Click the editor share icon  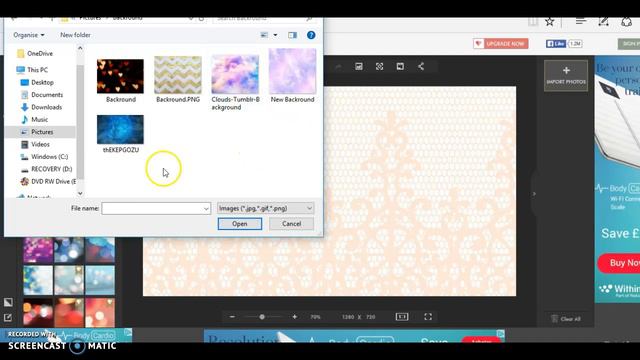pos(421,67)
